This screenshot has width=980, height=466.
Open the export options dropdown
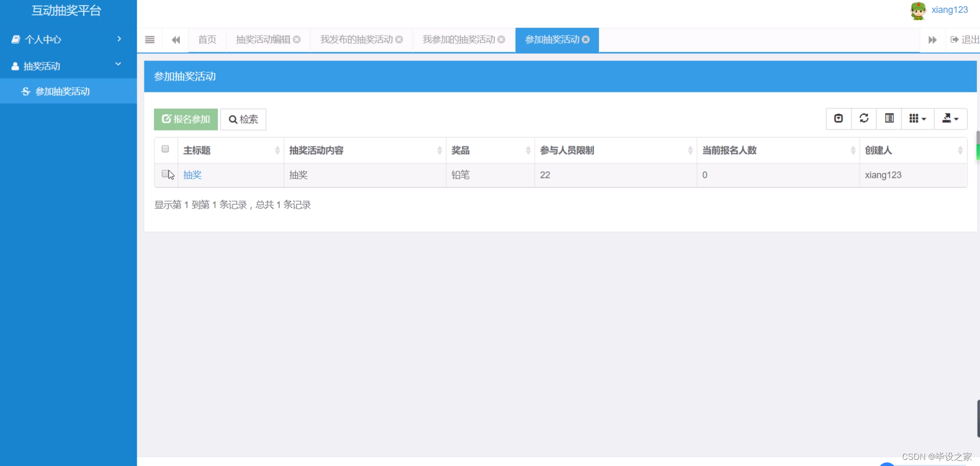951,118
